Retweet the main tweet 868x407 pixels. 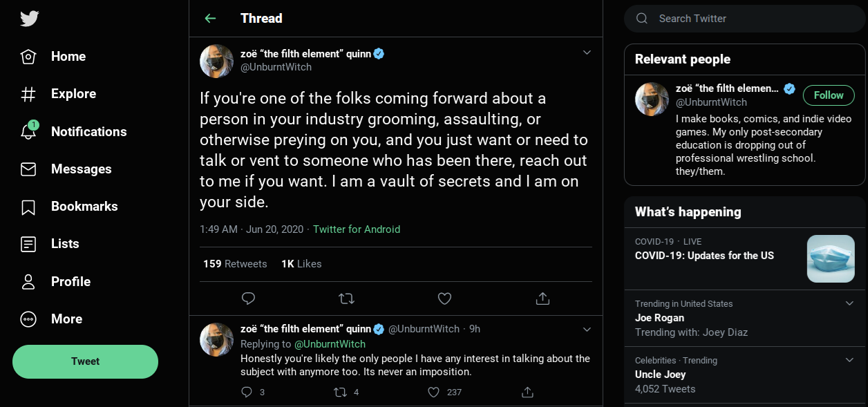click(346, 299)
